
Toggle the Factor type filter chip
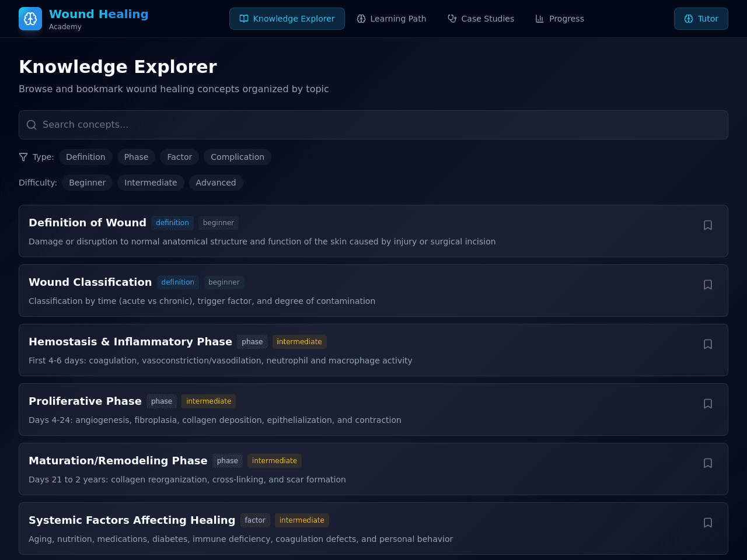pyautogui.click(x=180, y=157)
